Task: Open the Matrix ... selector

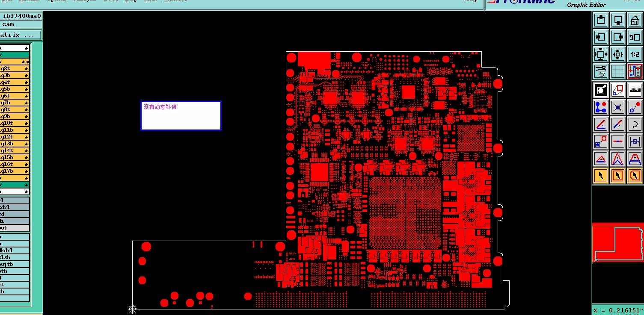Action: (21, 35)
